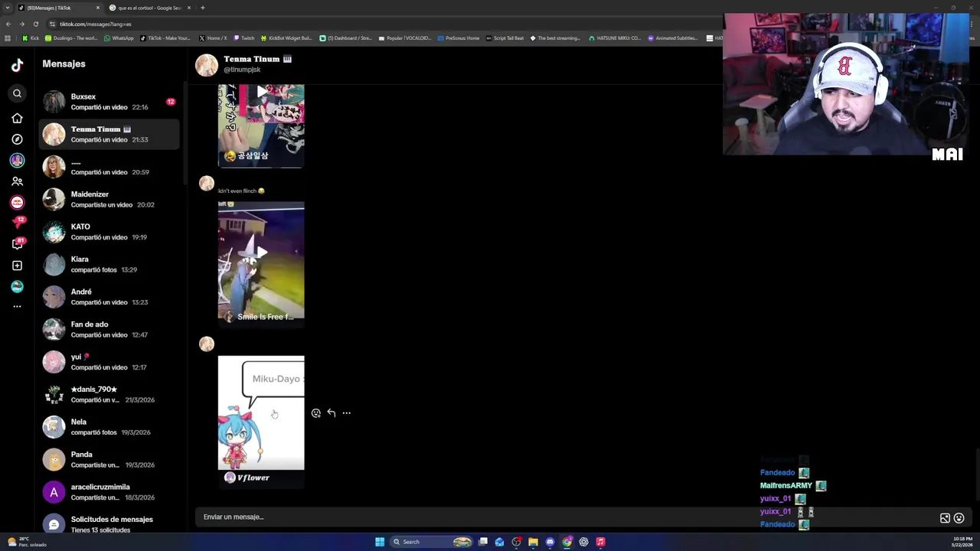Click the TikTok logo in sidebar
The height and width of the screenshot is (551, 980).
pos(17,65)
